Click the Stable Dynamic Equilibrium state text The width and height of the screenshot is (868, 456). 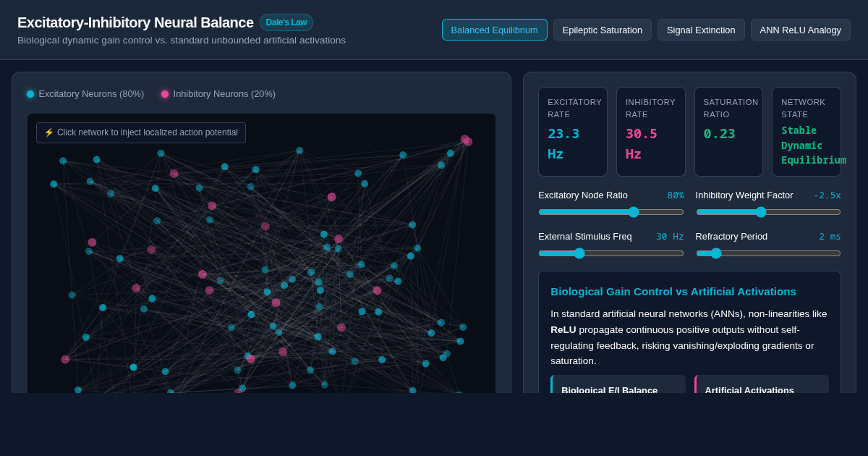click(x=814, y=145)
